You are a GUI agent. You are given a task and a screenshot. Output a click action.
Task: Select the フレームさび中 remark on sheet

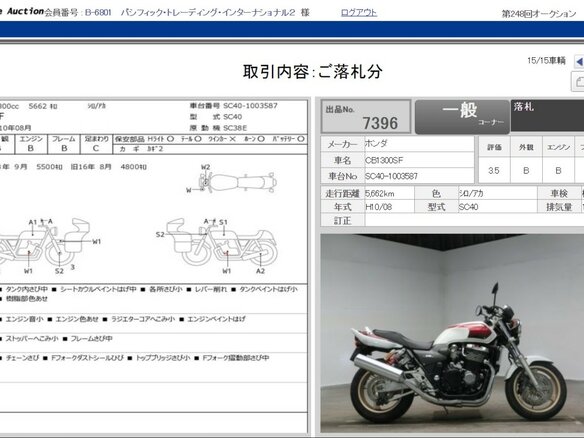[x=92, y=339]
